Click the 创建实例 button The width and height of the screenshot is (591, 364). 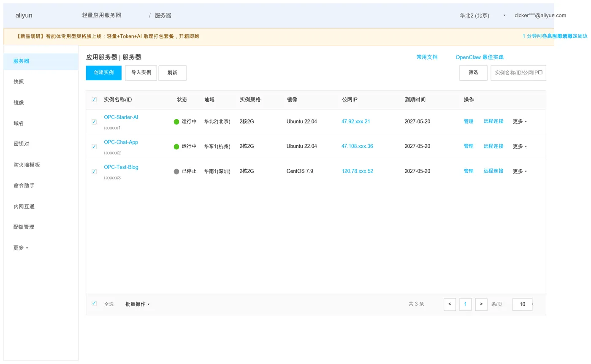pyautogui.click(x=103, y=73)
